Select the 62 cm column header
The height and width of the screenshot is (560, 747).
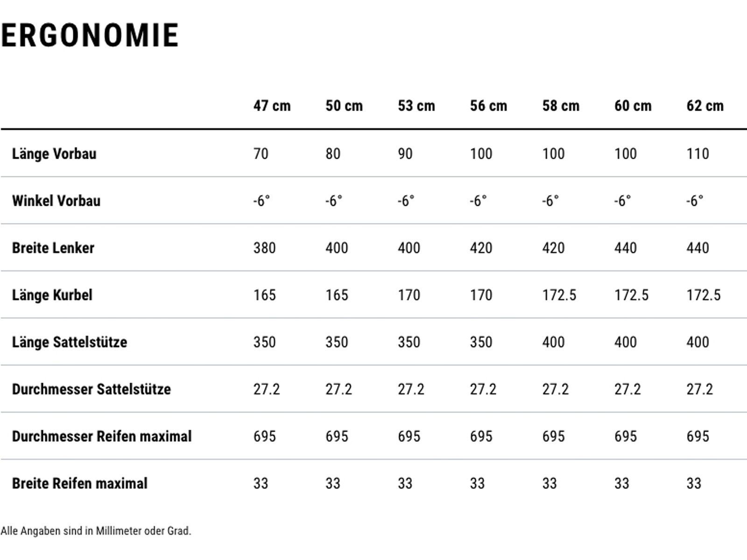click(705, 106)
